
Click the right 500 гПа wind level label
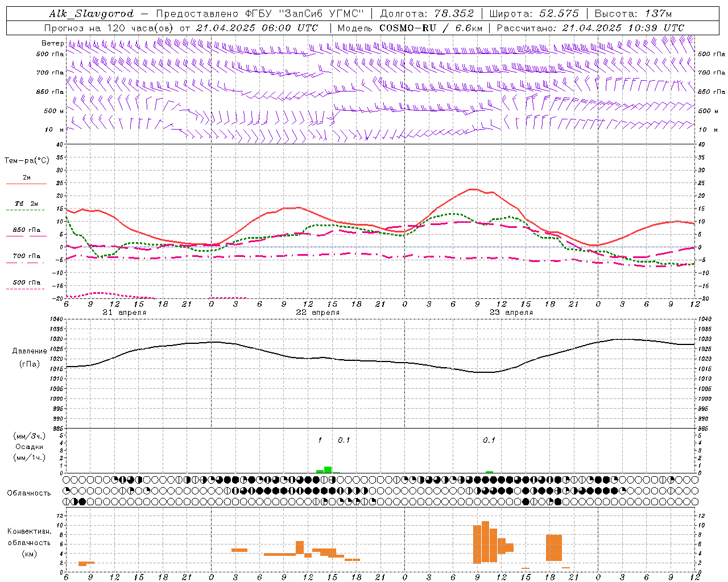click(x=712, y=55)
